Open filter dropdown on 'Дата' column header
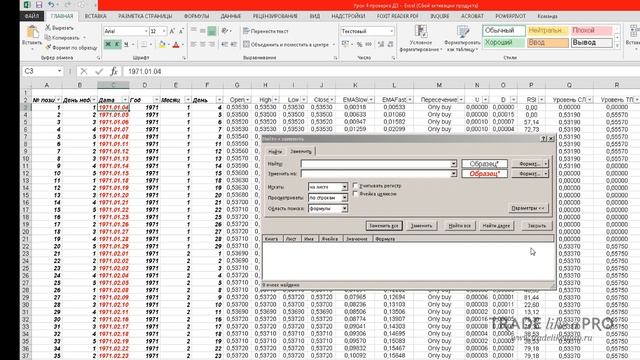The height and width of the screenshot is (360, 640). tap(124, 100)
